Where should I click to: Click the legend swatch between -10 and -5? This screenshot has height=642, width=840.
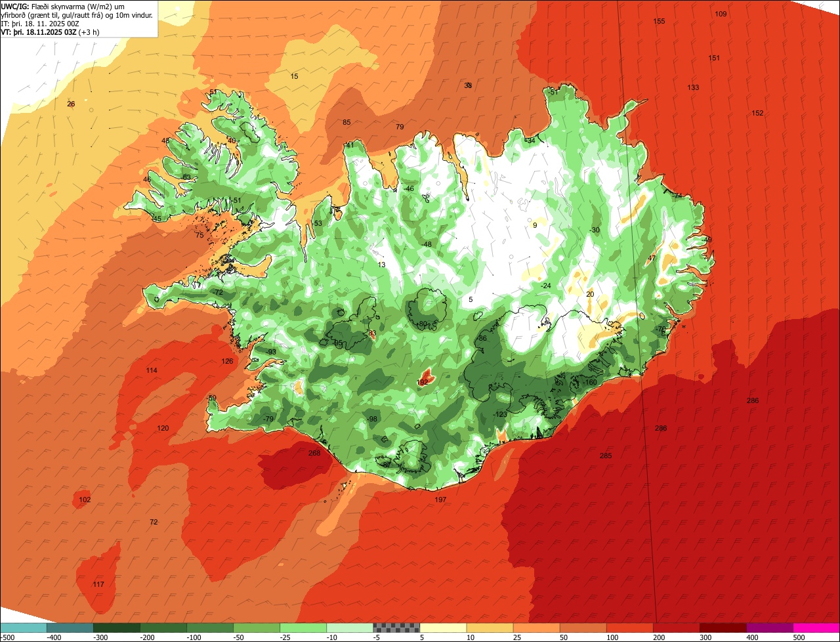pyautogui.click(x=350, y=627)
